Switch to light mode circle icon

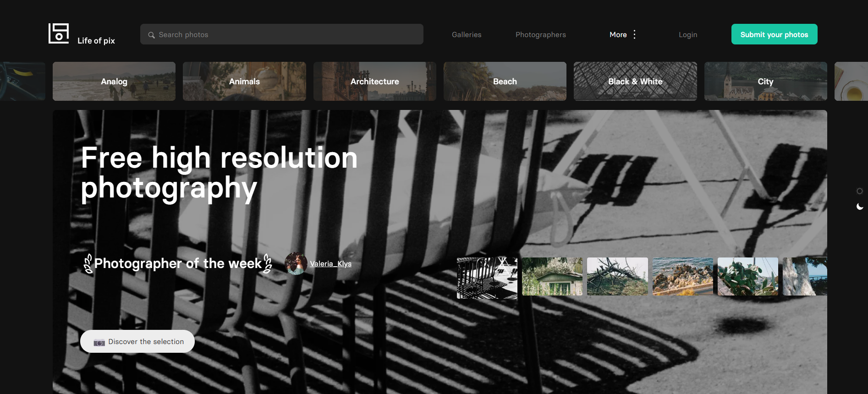(x=860, y=191)
